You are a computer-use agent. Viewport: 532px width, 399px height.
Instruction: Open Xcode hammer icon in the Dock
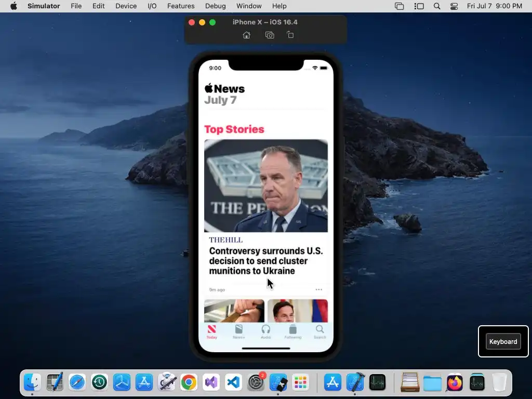(355, 382)
